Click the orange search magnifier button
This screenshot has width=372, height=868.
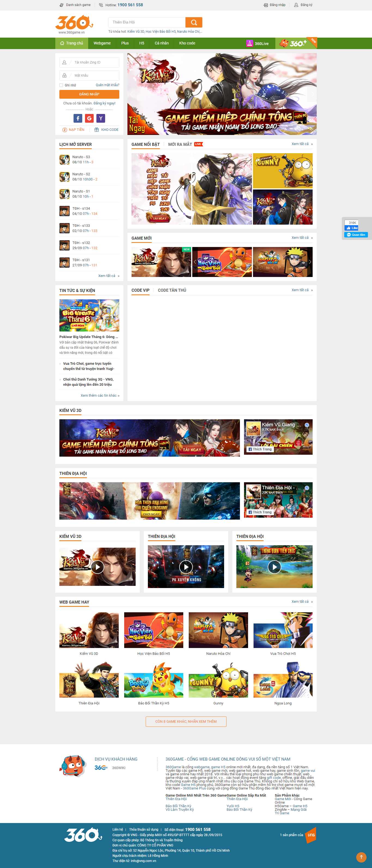coord(194,22)
